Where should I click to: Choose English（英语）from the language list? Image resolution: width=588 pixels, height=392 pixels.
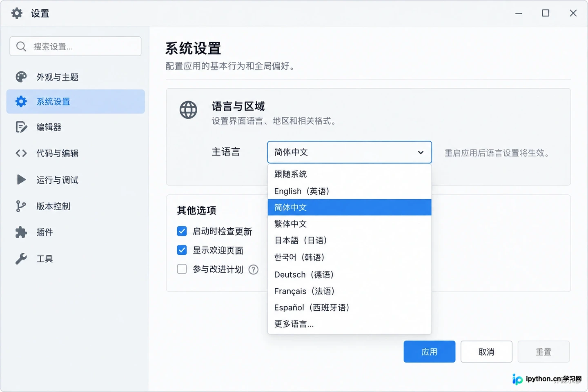(x=350, y=191)
